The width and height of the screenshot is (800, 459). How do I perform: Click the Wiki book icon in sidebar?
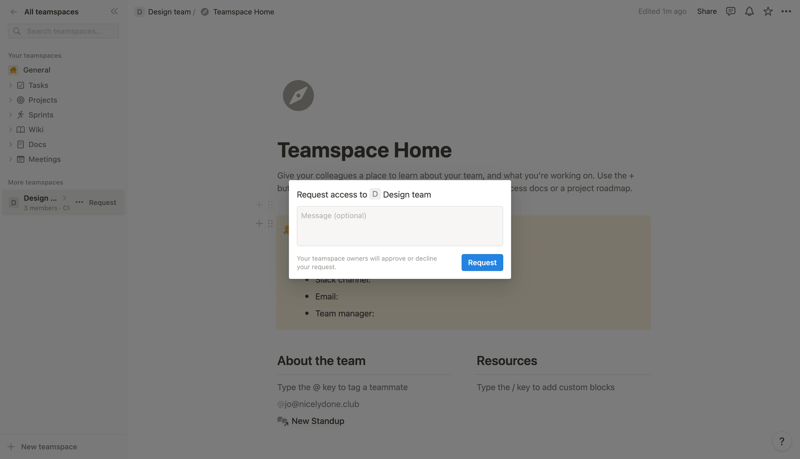[x=20, y=130]
